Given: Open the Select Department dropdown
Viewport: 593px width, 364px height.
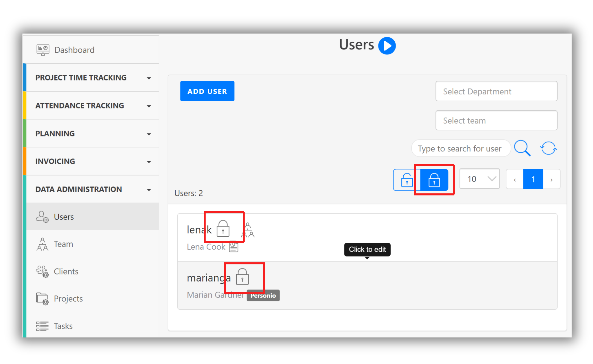Looking at the screenshot, I should pyautogui.click(x=496, y=91).
